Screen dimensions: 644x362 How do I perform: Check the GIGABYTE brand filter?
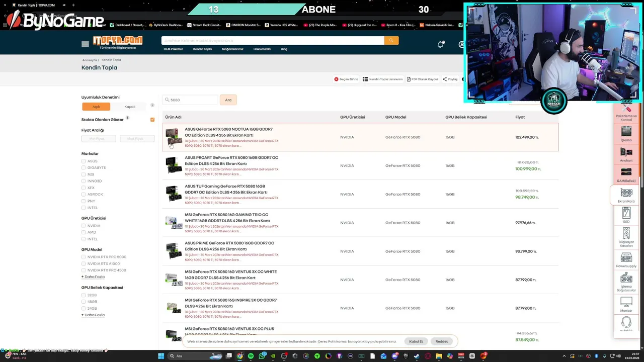point(84,167)
